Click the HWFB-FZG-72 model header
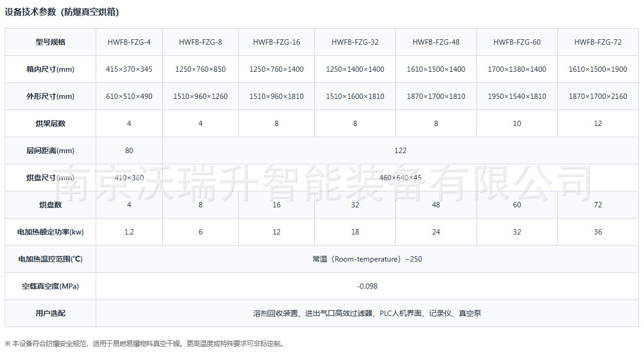644x352 pixels. 598,42
